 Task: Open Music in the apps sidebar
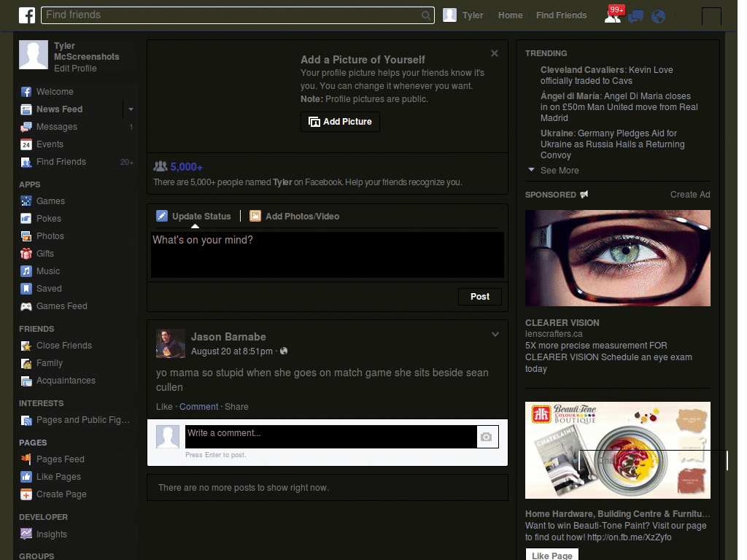[x=48, y=271]
